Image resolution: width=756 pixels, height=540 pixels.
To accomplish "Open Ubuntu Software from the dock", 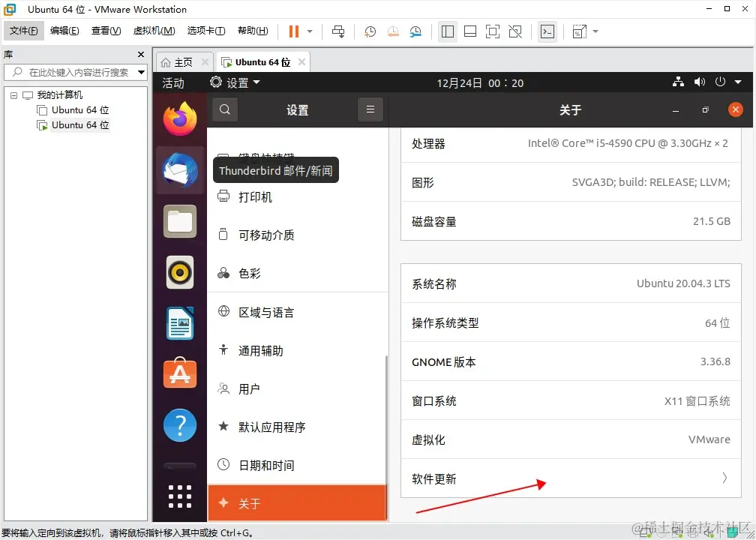I will [180, 373].
